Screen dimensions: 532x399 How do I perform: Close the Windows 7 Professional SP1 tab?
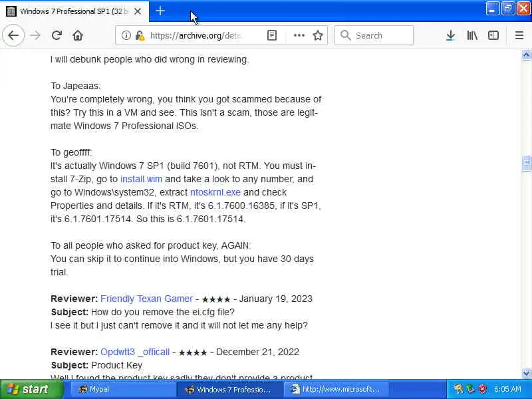click(x=138, y=11)
